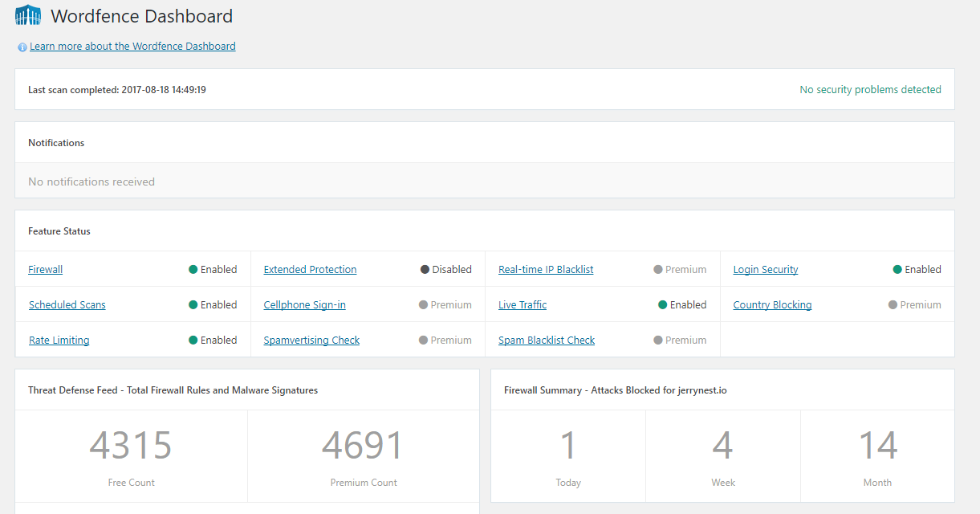Click the info icon beside Learn more link
This screenshot has height=514, width=980.
tap(22, 47)
